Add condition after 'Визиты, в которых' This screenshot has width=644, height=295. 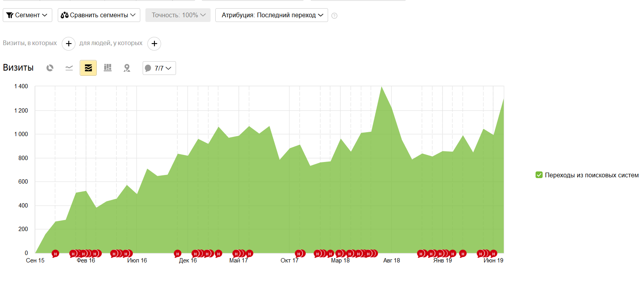click(69, 44)
